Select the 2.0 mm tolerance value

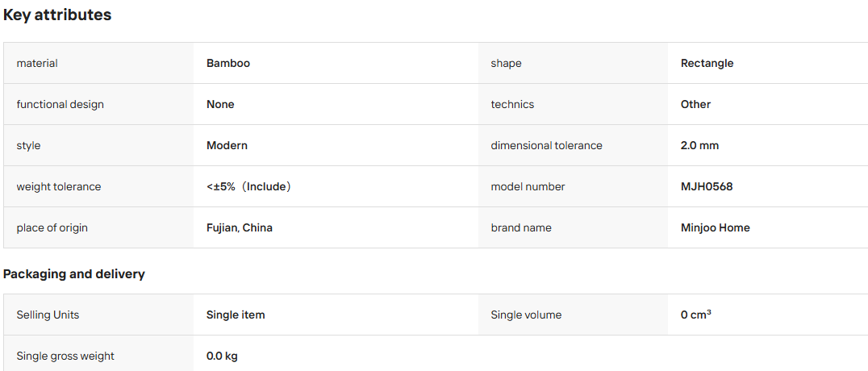tap(699, 146)
